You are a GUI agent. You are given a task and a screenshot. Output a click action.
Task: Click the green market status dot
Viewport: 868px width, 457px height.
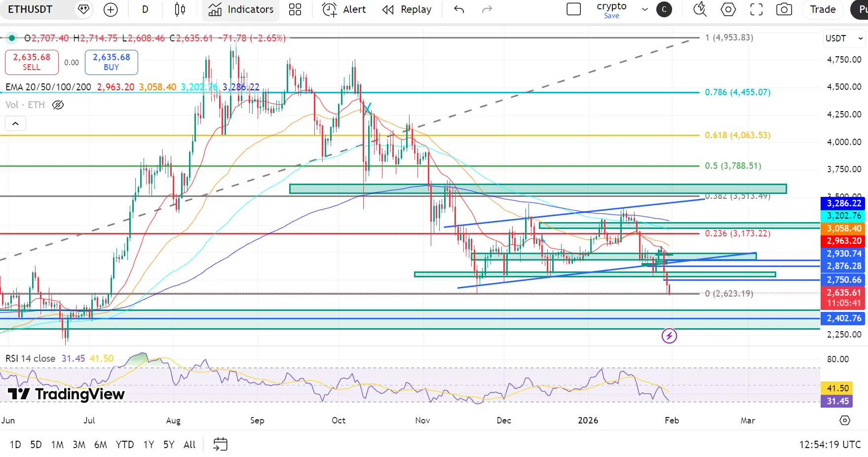tap(11, 38)
